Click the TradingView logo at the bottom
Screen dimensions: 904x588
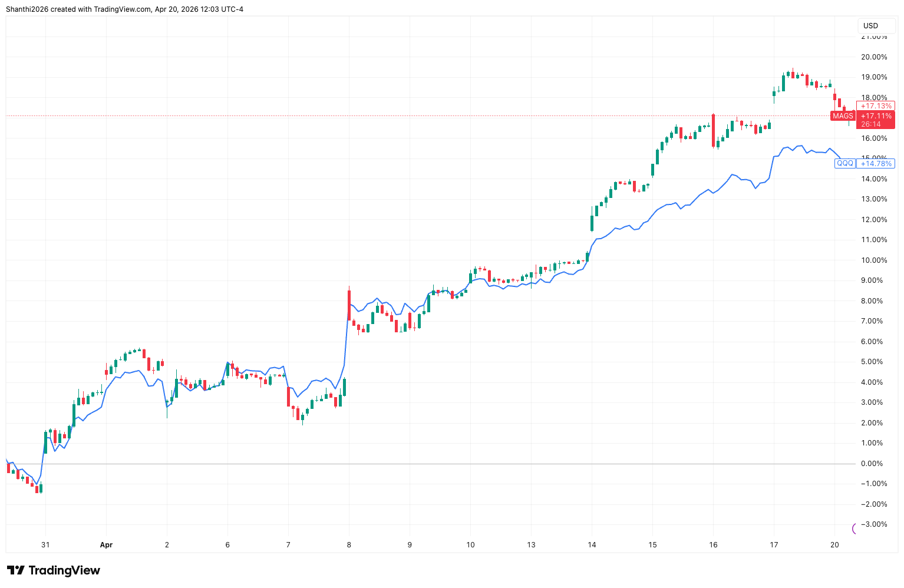pos(54,570)
